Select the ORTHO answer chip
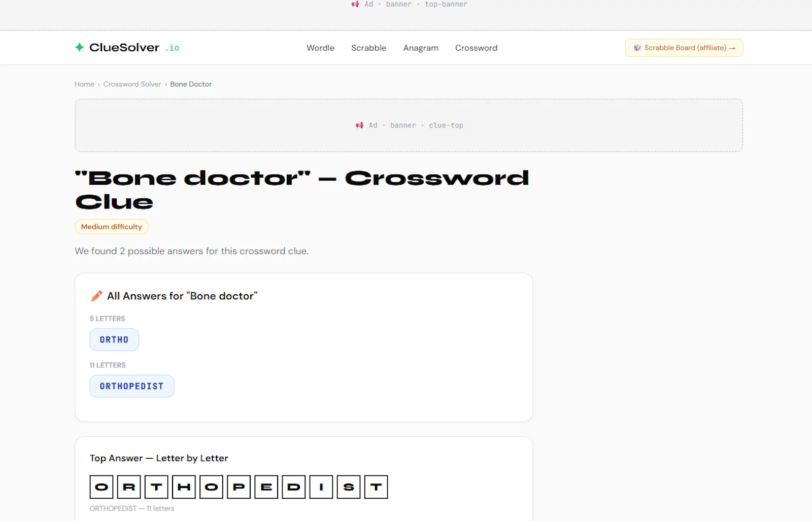Screen dimensions: 812x521 (114, 339)
